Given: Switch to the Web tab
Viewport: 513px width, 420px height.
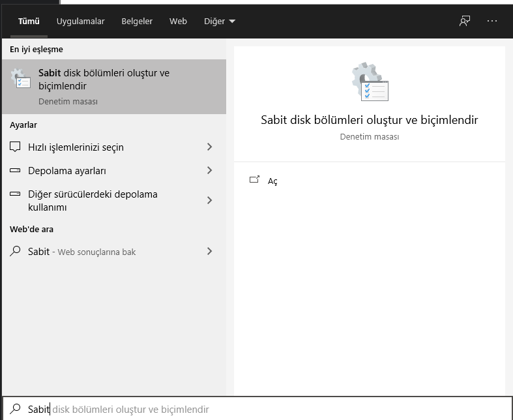Looking at the screenshot, I should (178, 22).
